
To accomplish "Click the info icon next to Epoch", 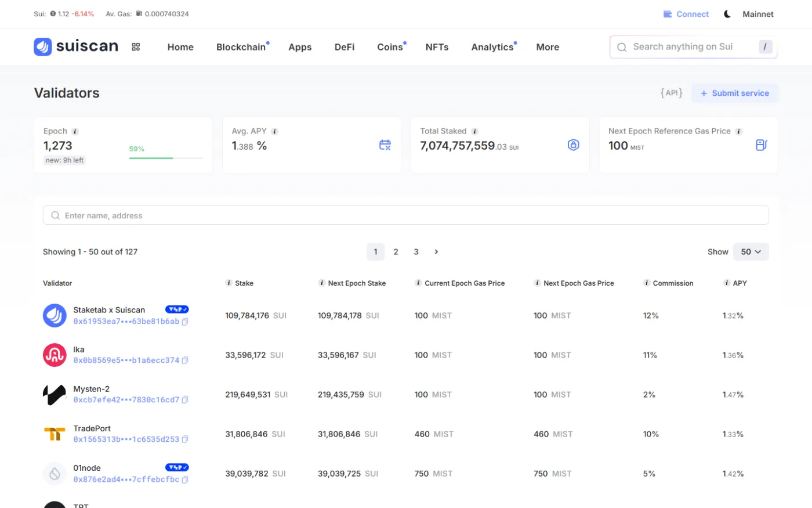I will tap(75, 131).
